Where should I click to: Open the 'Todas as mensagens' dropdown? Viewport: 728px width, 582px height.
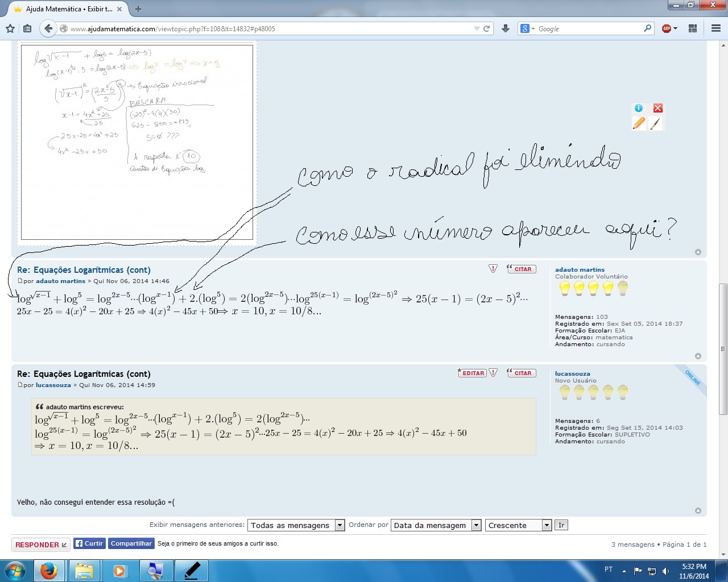coord(296,525)
